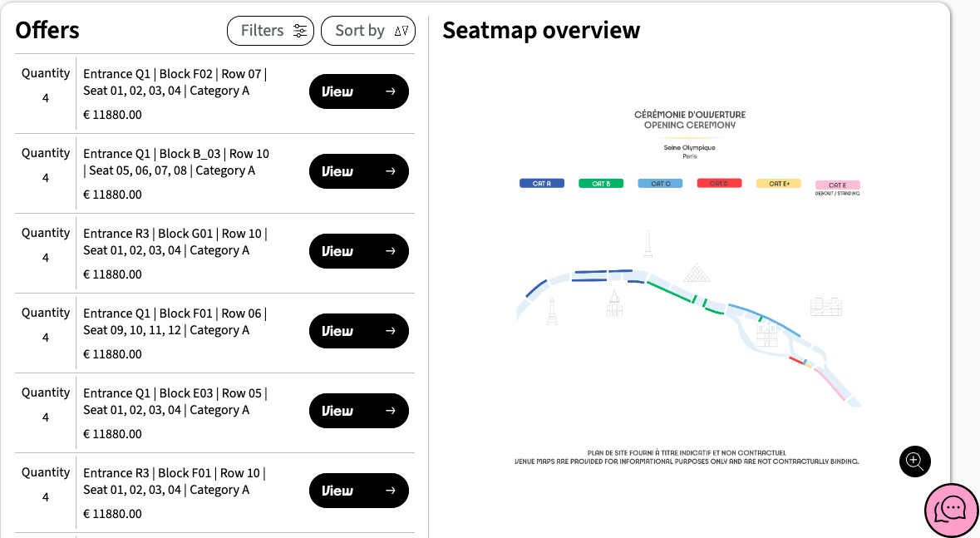The width and height of the screenshot is (980, 538).
Task: Click the sort arrows icon
Action: click(x=401, y=32)
